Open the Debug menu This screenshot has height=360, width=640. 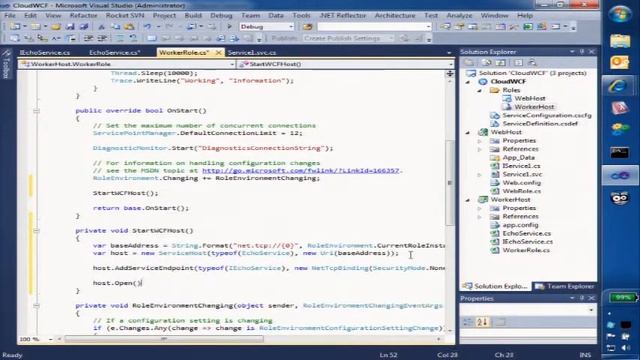tap(221, 16)
